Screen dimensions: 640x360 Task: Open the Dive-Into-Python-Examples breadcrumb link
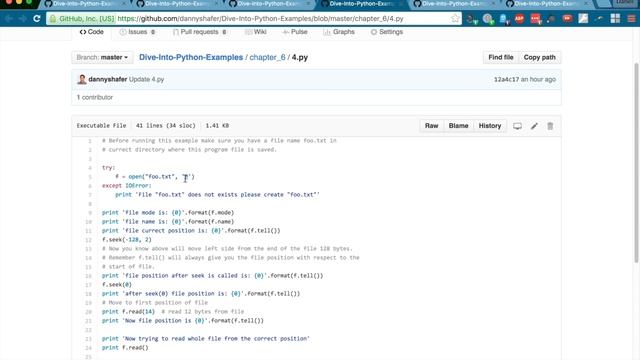(191, 58)
